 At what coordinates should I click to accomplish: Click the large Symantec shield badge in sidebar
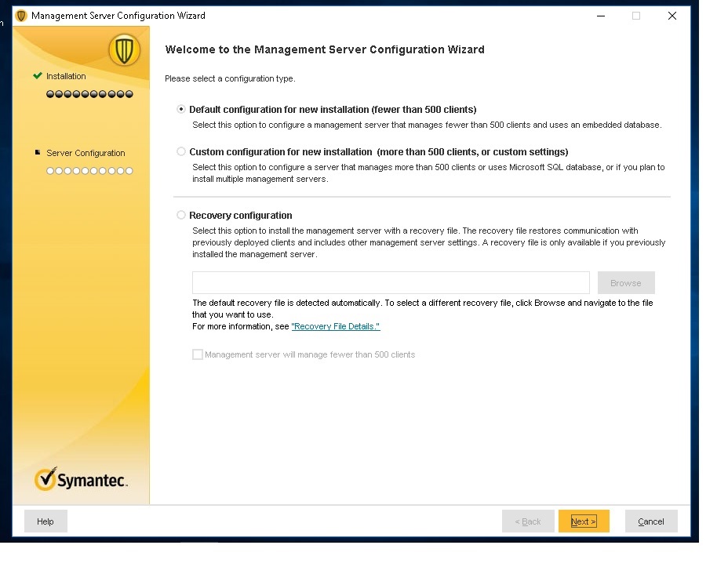[124, 49]
